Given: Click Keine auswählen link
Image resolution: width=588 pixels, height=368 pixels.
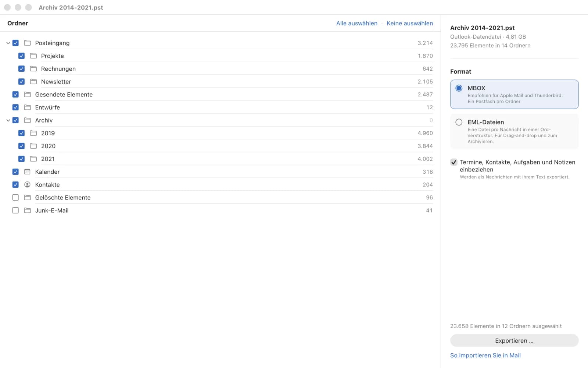Looking at the screenshot, I should click(410, 23).
